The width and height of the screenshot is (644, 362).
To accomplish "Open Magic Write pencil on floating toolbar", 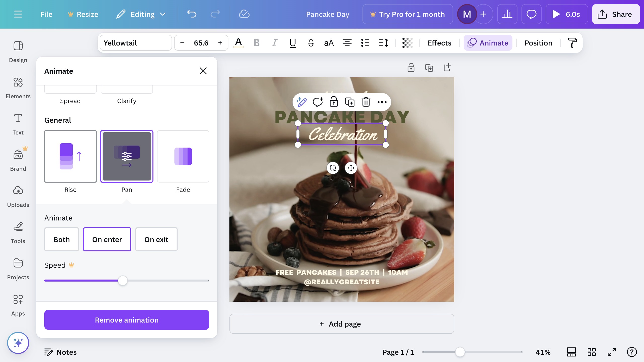I will click(x=302, y=102).
